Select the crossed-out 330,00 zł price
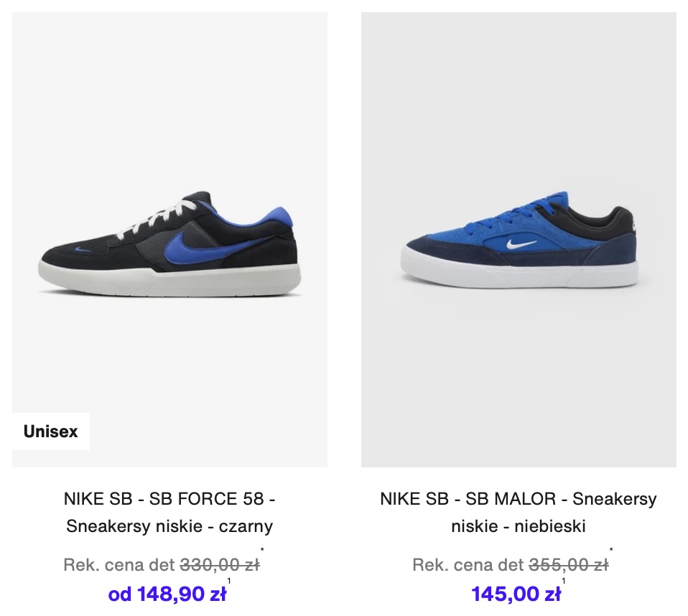688x616 pixels. [220, 564]
